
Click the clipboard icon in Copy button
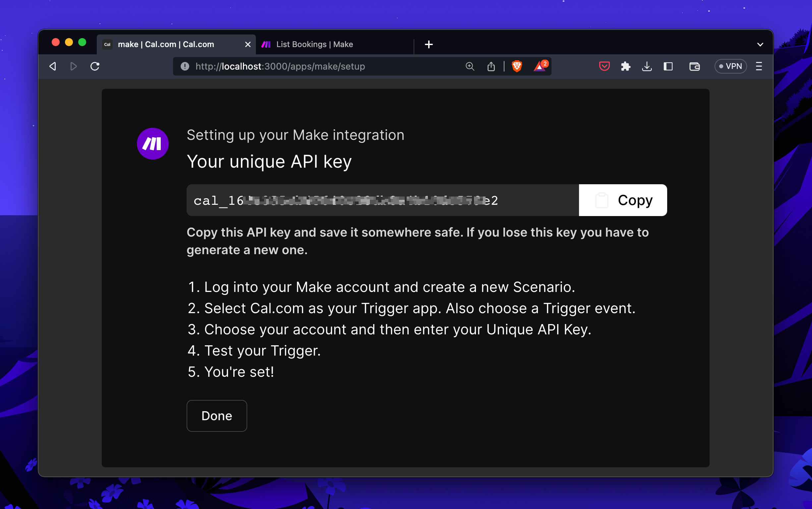coord(602,200)
